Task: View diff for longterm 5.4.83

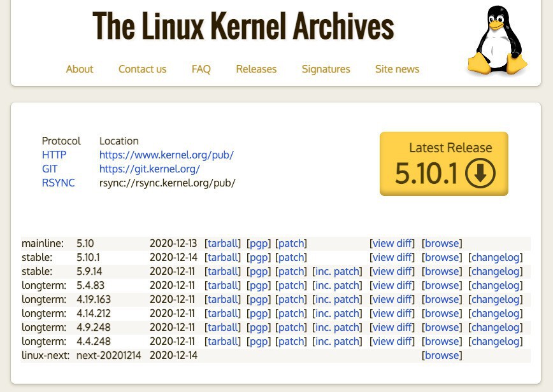Action: click(x=392, y=286)
